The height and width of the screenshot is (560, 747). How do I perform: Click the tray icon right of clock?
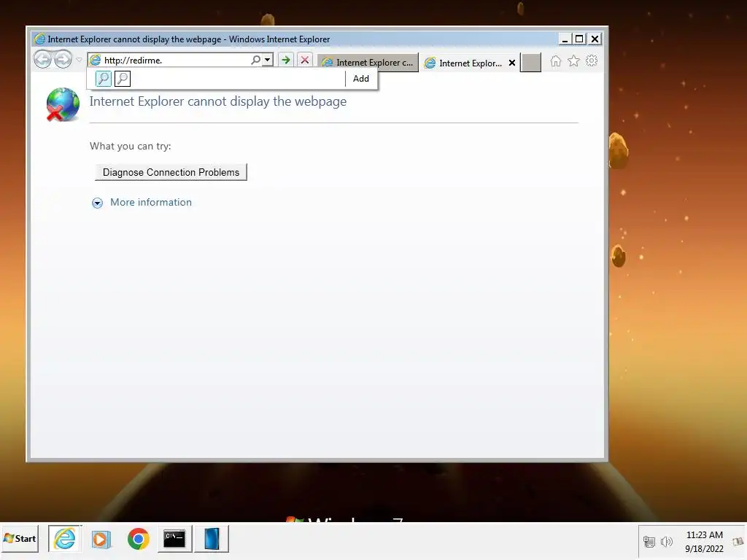[x=737, y=542]
